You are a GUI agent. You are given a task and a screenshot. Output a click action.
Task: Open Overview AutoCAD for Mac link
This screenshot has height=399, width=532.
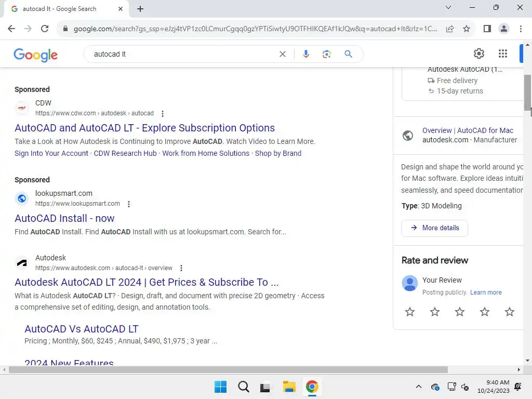tap(468, 130)
